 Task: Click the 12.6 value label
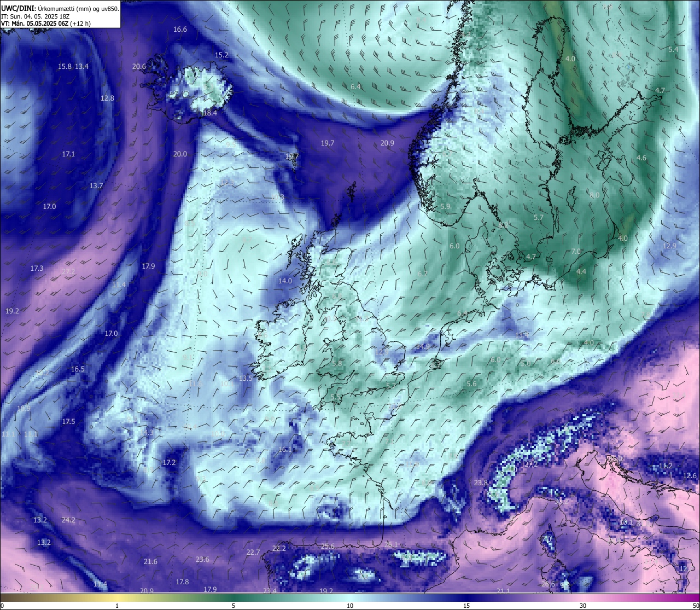690,476
